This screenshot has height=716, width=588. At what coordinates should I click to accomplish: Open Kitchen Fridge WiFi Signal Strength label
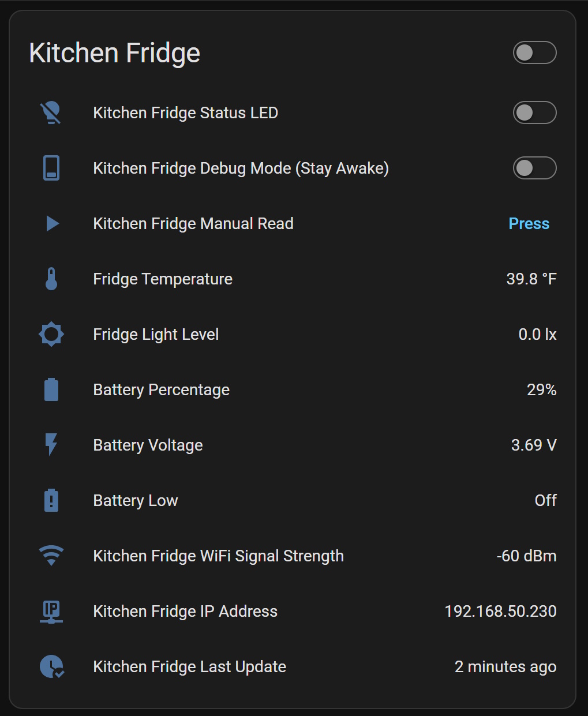pyautogui.click(x=219, y=556)
